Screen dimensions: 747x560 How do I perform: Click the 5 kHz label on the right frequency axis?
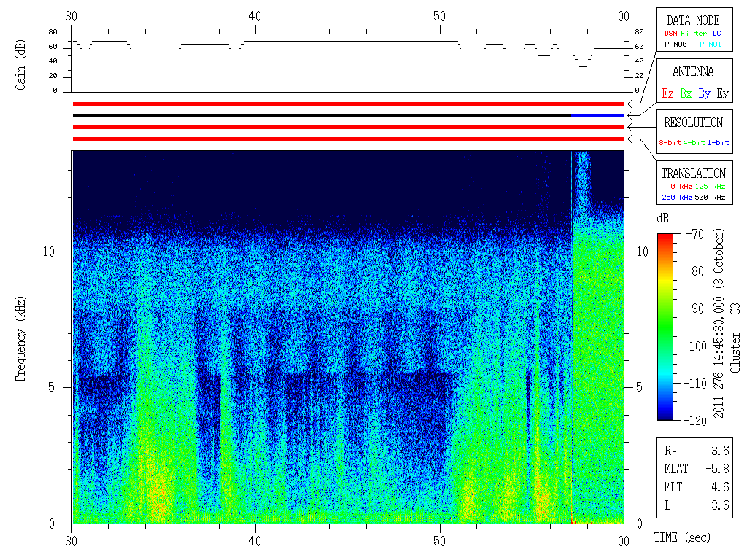[x=639, y=388]
